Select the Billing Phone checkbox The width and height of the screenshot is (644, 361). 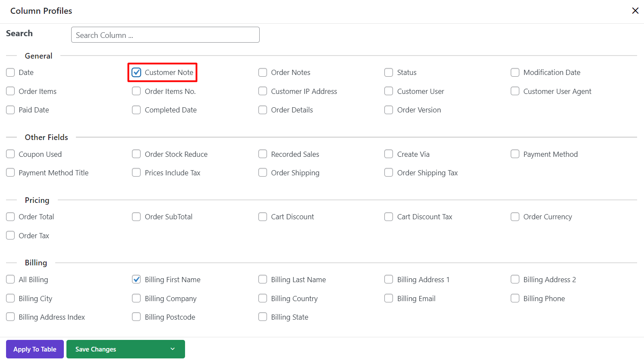[x=515, y=299]
